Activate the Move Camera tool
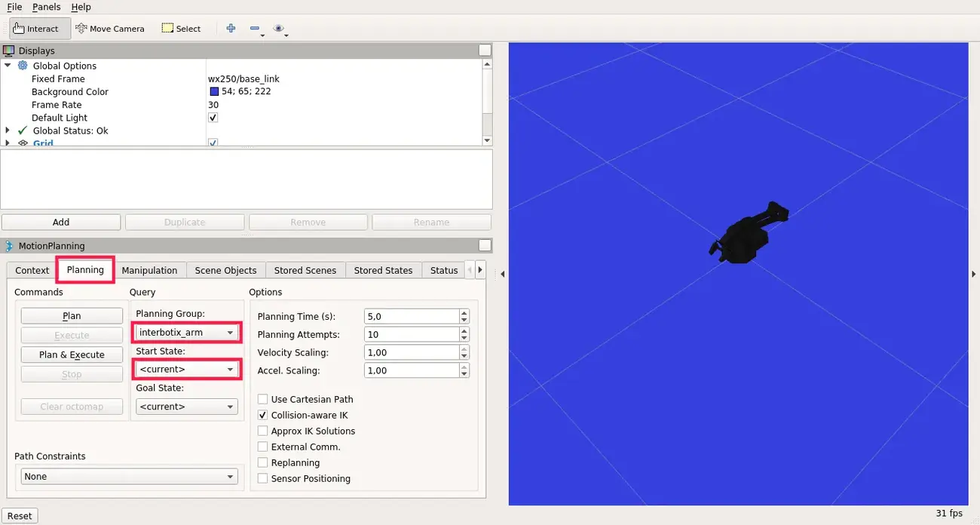Image resolution: width=980 pixels, height=525 pixels. [x=110, y=28]
